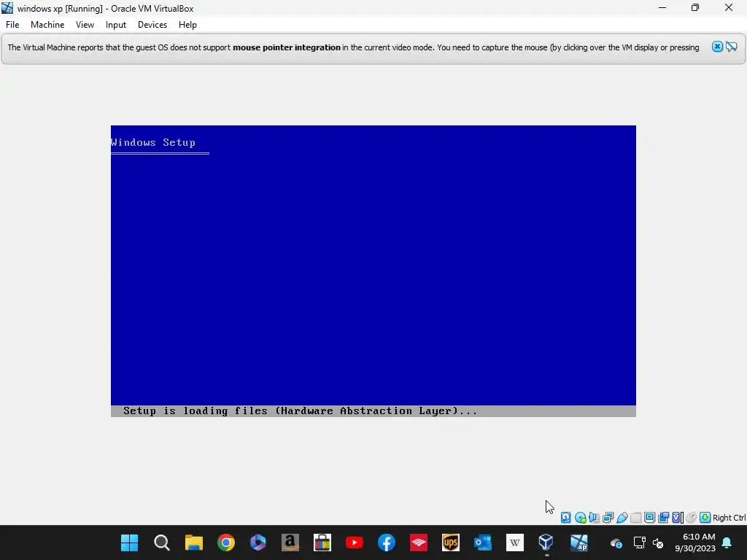
Task: Open the Machine menu
Action: 47,25
